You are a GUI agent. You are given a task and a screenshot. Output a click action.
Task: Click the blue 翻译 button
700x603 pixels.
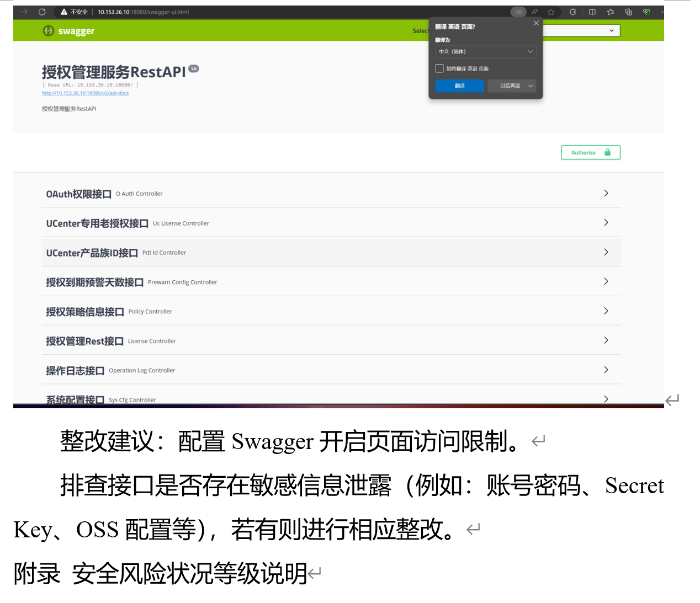point(460,86)
